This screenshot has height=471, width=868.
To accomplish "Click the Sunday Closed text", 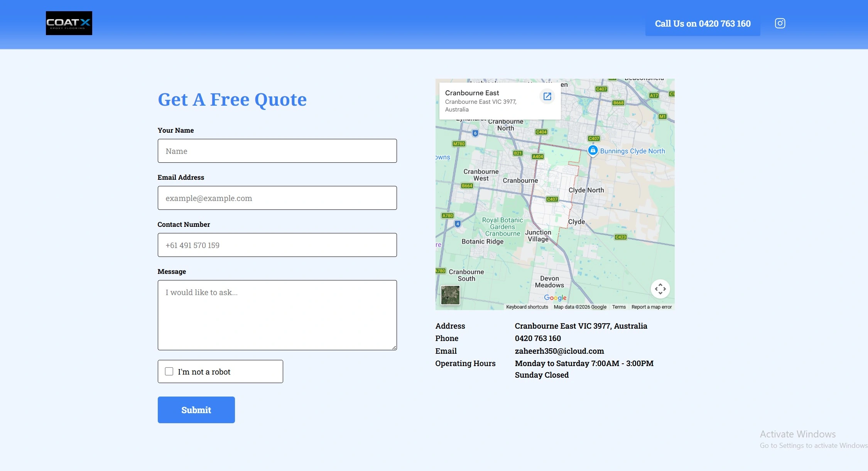I will [x=542, y=375].
